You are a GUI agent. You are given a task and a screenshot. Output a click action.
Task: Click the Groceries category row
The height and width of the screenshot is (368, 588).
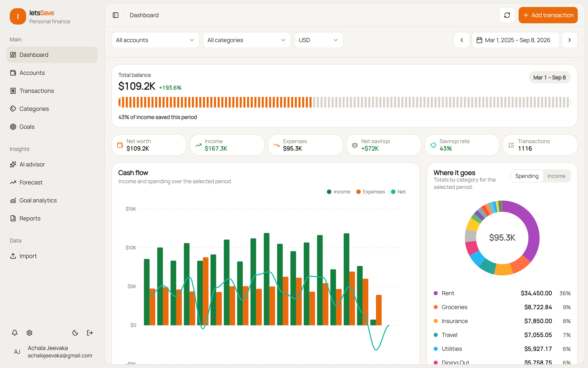(x=502, y=307)
